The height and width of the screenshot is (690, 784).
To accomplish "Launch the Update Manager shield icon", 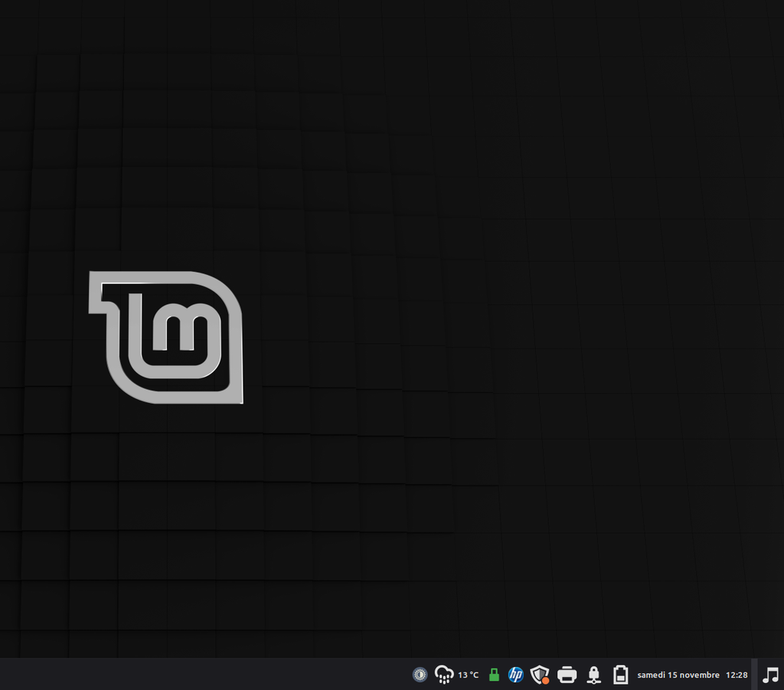I will 540,675.
